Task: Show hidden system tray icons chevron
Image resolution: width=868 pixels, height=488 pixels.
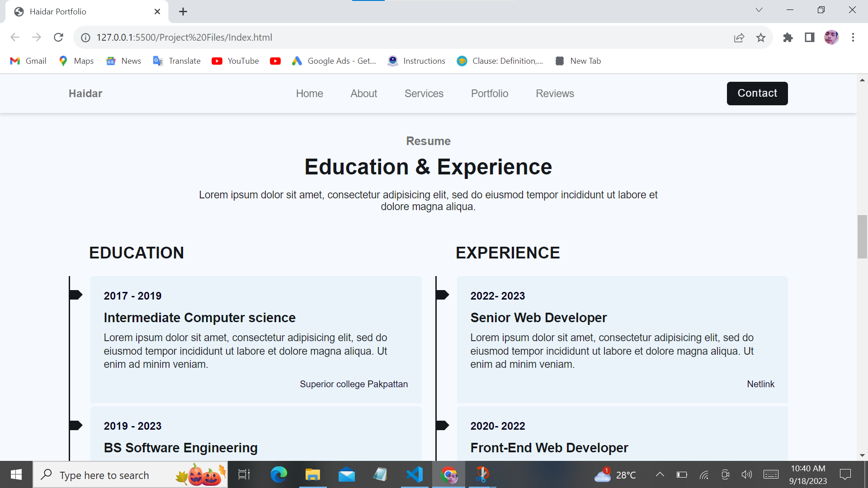Action: [x=660, y=474]
